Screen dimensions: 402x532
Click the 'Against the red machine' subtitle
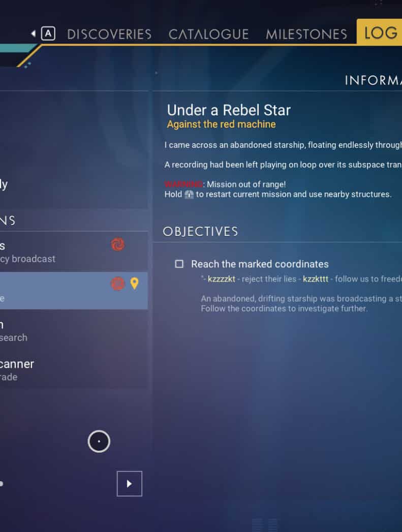[x=221, y=124]
